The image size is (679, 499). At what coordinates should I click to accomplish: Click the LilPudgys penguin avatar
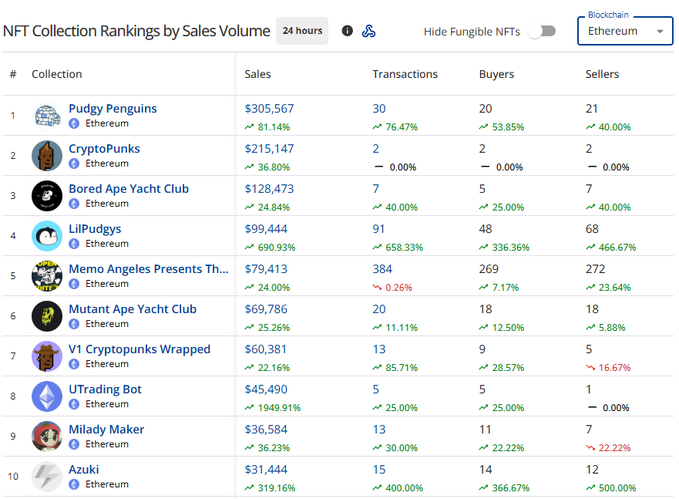47,236
